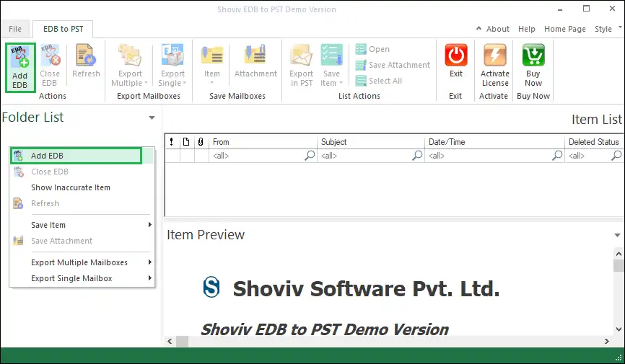Open Export Single ribbon button
Image resolution: width=625 pixels, height=364 pixels.
[x=172, y=66]
